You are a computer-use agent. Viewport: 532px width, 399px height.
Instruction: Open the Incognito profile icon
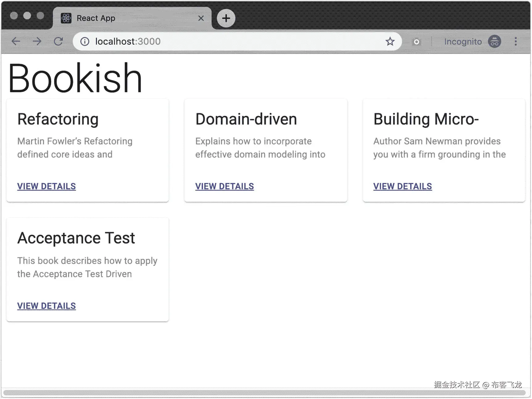coord(494,41)
